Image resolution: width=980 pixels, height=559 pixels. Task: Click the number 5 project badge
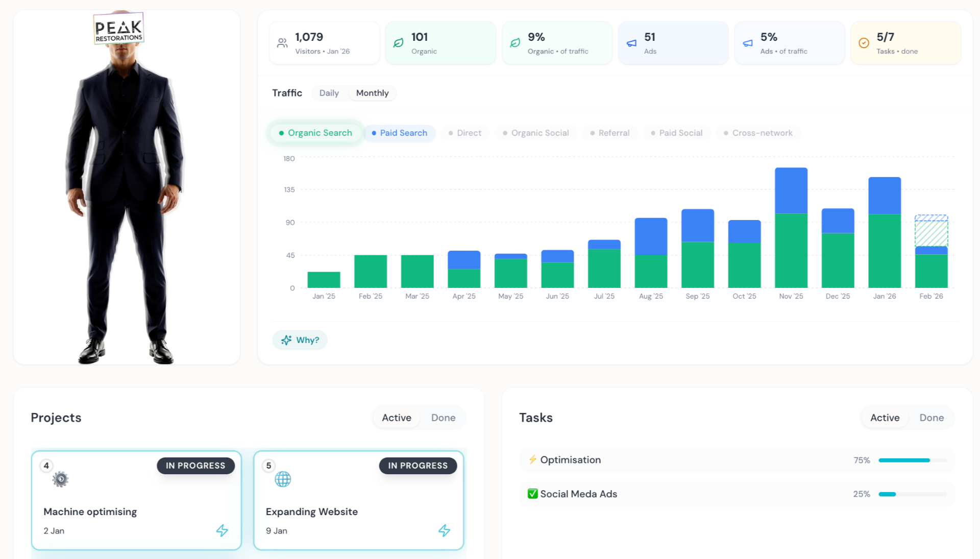point(268,466)
